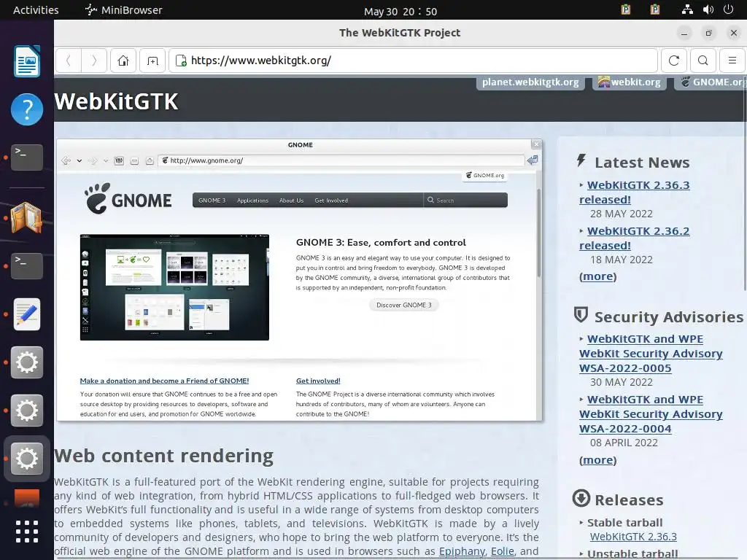The height and width of the screenshot is (560, 747).
Task: Click the Web content rendering heading
Action: pyautogui.click(x=164, y=456)
